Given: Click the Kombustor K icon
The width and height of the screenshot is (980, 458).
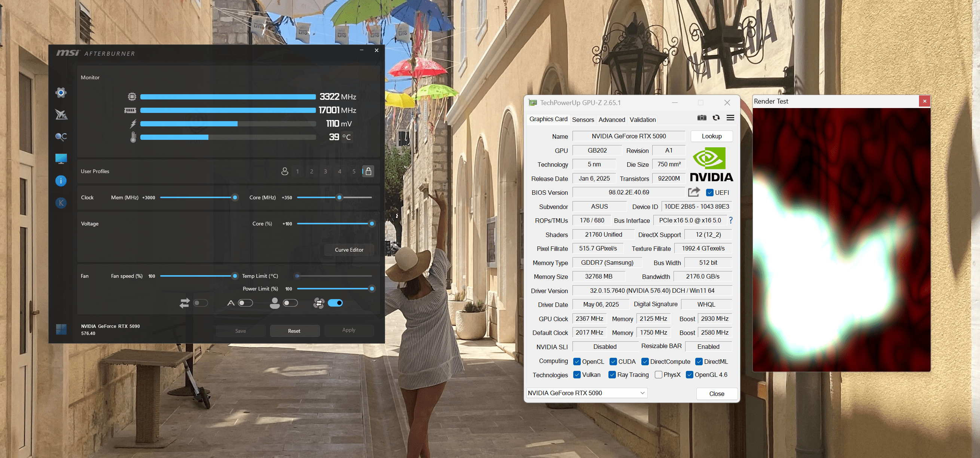Looking at the screenshot, I should (x=61, y=203).
